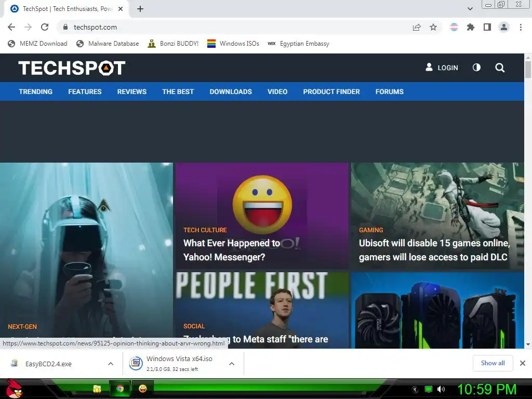532x399 pixels.
Task: Share this page with the share icon
Action: (x=417, y=27)
